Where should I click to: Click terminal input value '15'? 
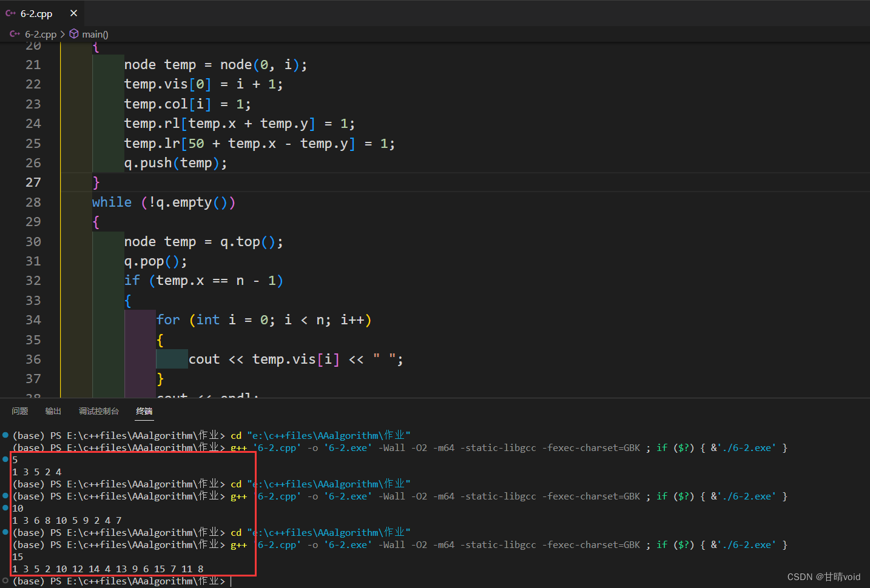(18, 557)
